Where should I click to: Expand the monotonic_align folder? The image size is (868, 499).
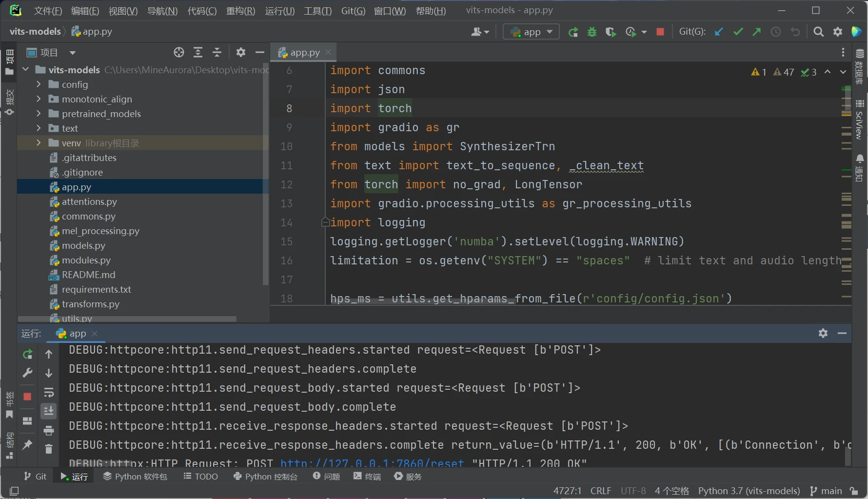(39, 99)
